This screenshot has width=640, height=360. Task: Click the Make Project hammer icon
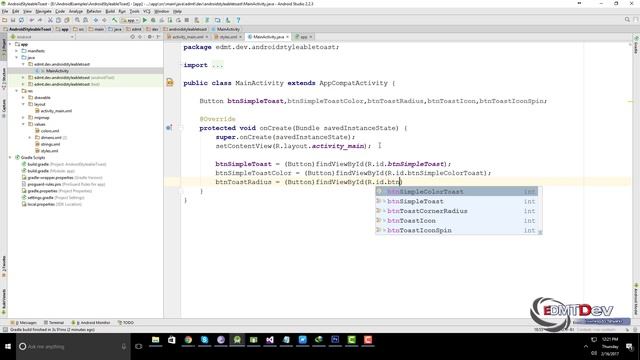click(115, 20)
